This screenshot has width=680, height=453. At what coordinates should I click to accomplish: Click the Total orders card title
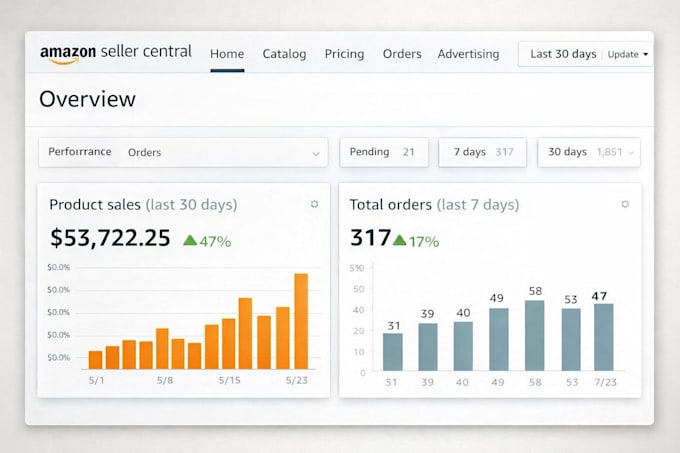click(x=434, y=205)
